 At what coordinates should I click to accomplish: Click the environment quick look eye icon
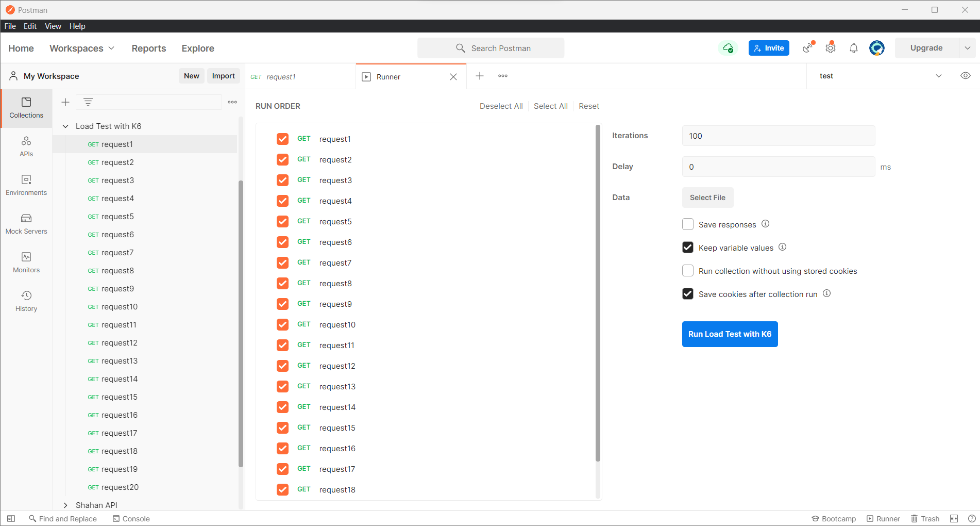965,76
